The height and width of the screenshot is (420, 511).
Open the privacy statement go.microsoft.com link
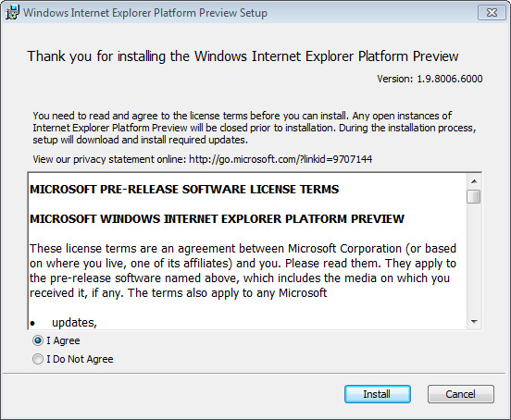[x=280, y=159]
